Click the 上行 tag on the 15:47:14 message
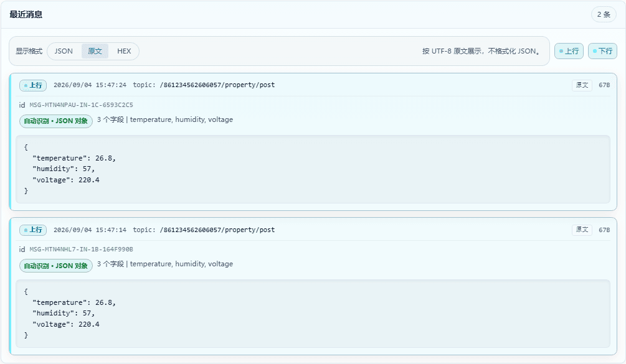626x364 pixels. [33, 230]
